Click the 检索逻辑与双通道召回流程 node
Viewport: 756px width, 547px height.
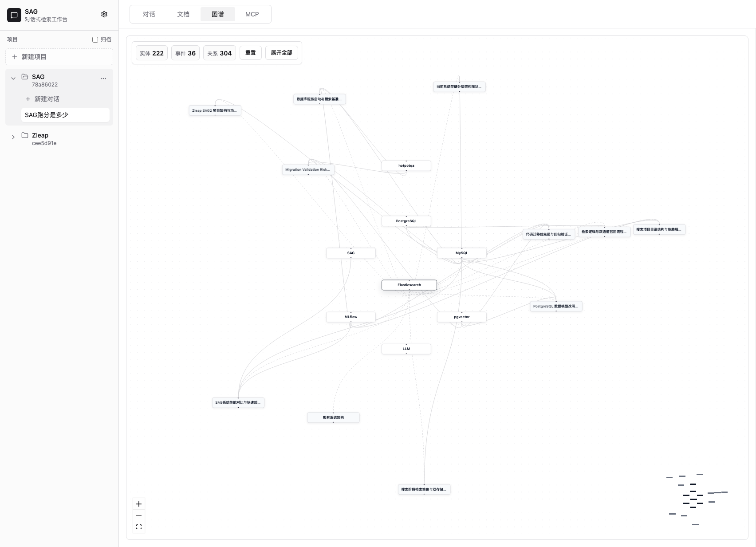pos(604,232)
